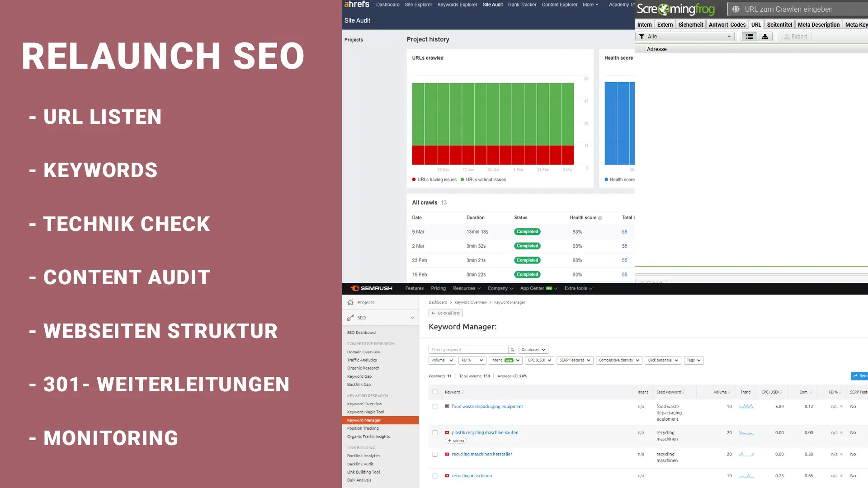Open the CPC (USD) filter dropdown
This screenshot has height=488, width=868.
click(539, 360)
